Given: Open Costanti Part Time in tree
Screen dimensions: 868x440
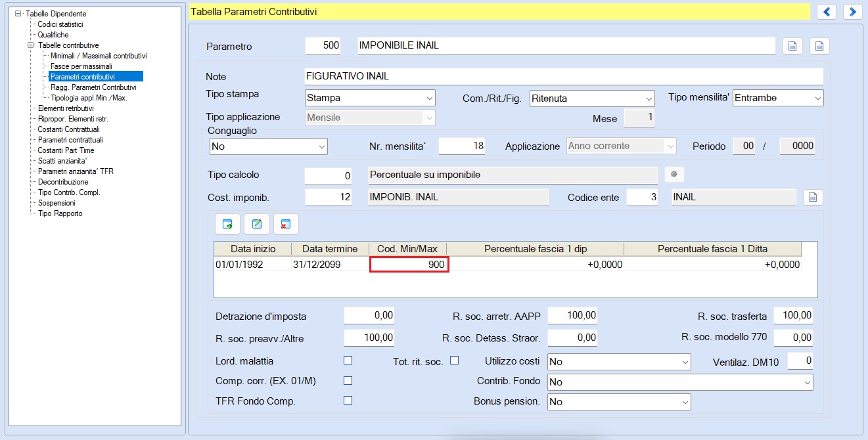Looking at the screenshot, I should pos(66,150).
